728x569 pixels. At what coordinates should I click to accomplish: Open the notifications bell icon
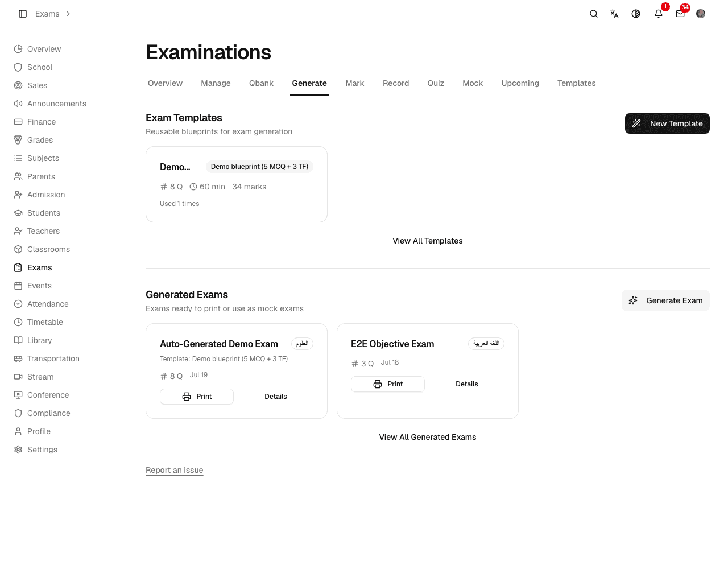click(x=659, y=14)
